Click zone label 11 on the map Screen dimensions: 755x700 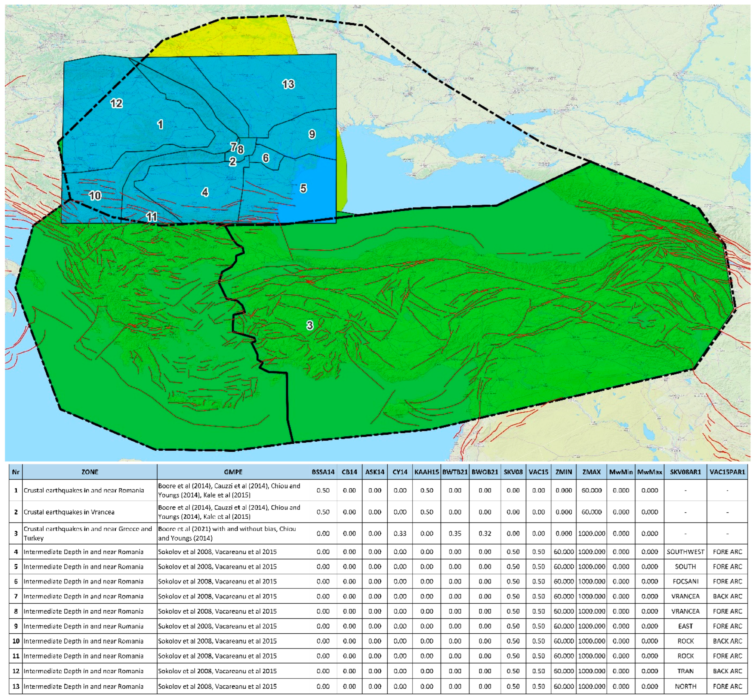click(x=151, y=217)
